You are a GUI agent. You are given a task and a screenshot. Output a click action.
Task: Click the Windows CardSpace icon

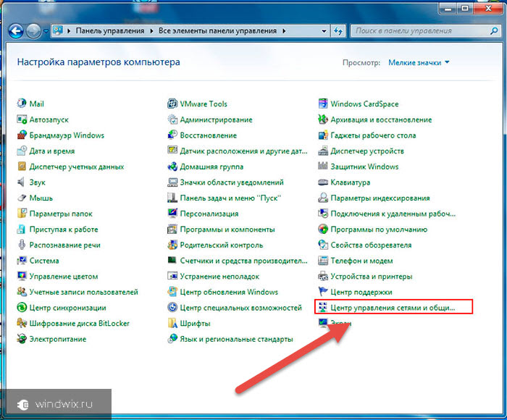(x=323, y=104)
